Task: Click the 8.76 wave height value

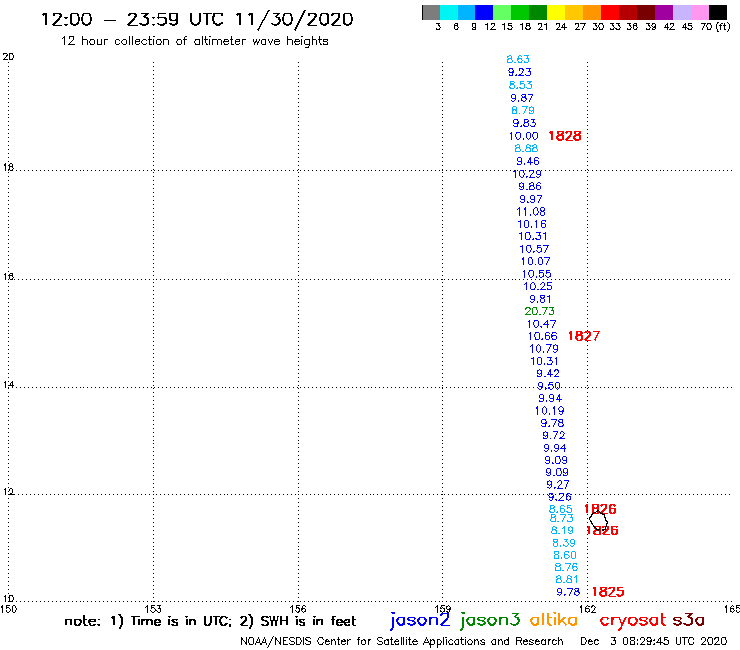Action: (566, 567)
